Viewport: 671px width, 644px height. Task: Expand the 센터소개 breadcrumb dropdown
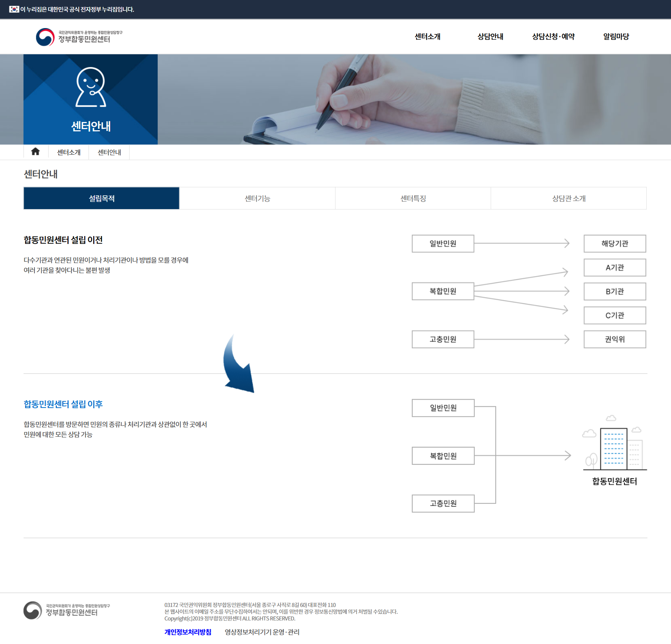tap(69, 152)
